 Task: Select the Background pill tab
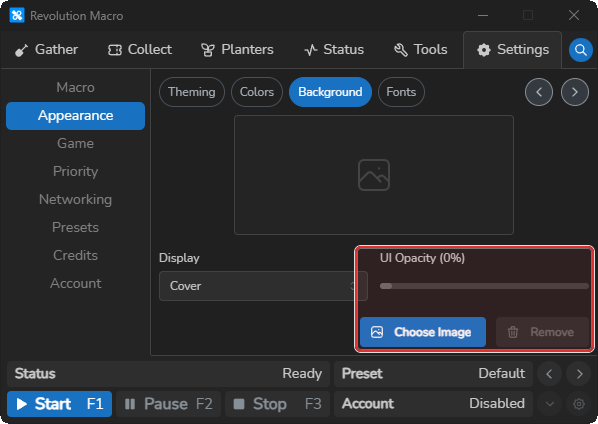pos(330,92)
